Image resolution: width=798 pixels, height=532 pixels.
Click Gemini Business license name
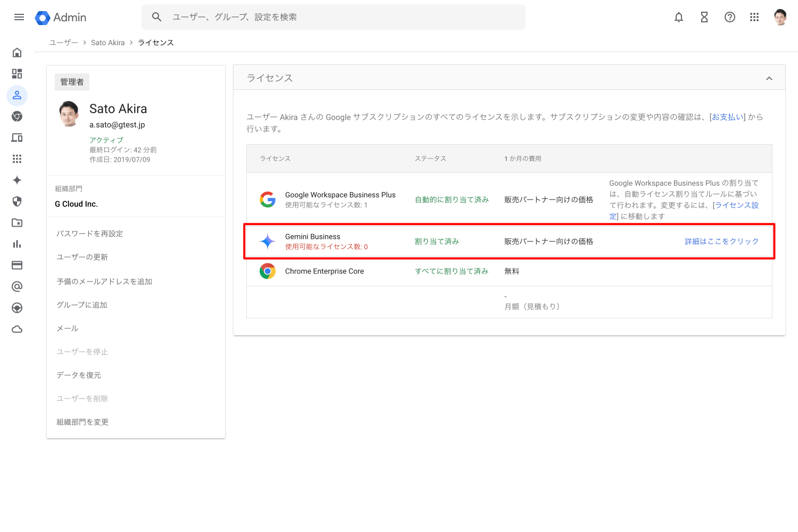pos(313,237)
